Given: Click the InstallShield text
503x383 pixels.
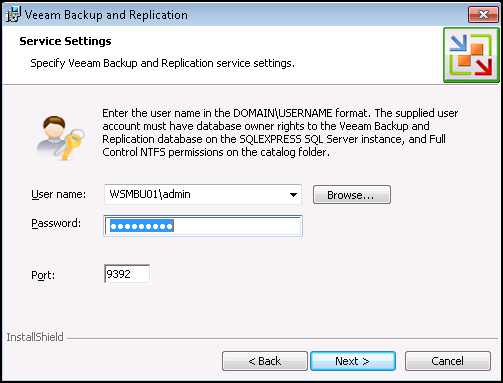Looking at the screenshot, I should (35, 337).
